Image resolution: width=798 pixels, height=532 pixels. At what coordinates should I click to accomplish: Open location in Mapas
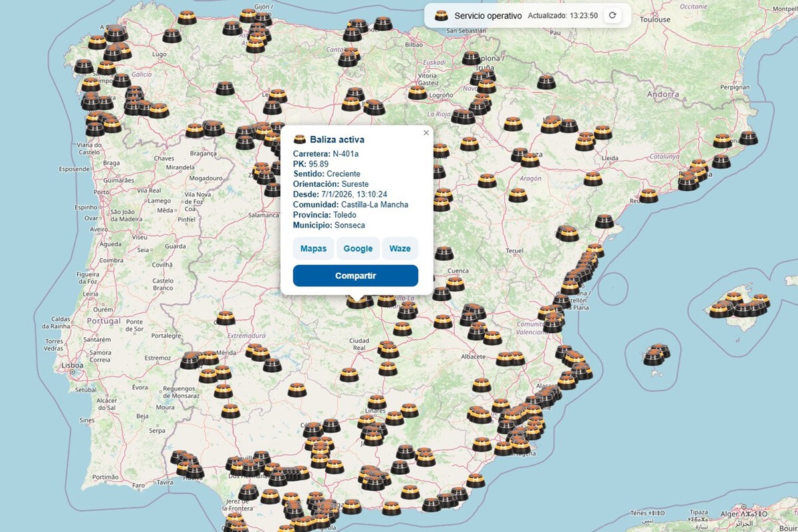[313, 248]
